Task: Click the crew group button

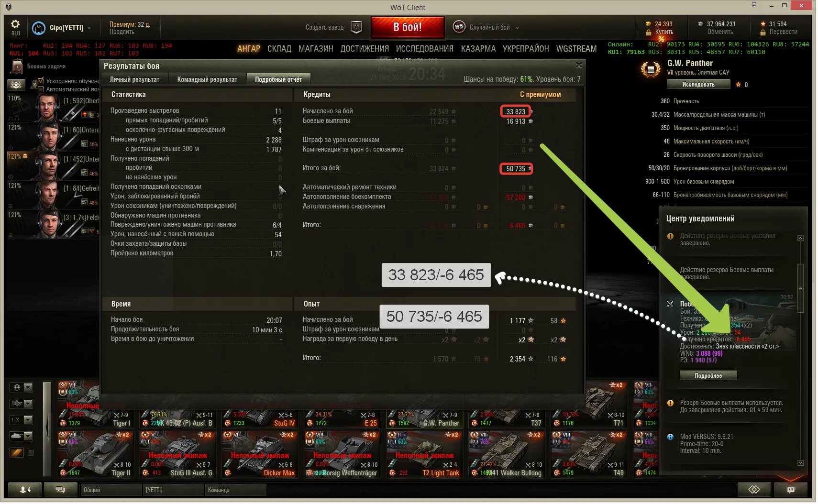Action: click(x=16, y=85)
